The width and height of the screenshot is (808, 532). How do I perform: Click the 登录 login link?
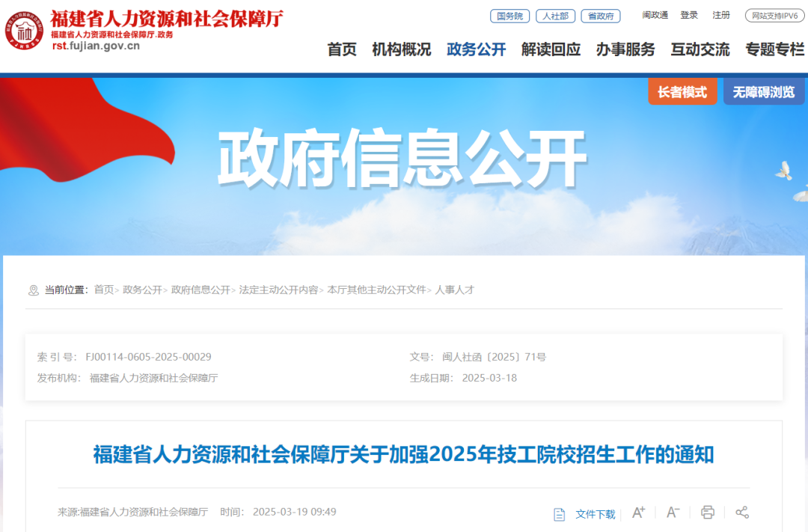pos(689,16)
